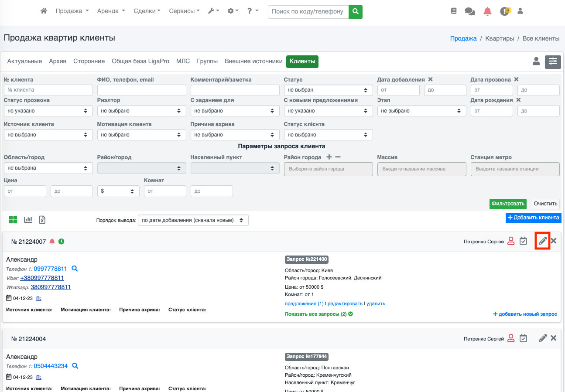Clear the Дата добавления date filter
The image size is (565, 392).
click(x=430, y=79)
